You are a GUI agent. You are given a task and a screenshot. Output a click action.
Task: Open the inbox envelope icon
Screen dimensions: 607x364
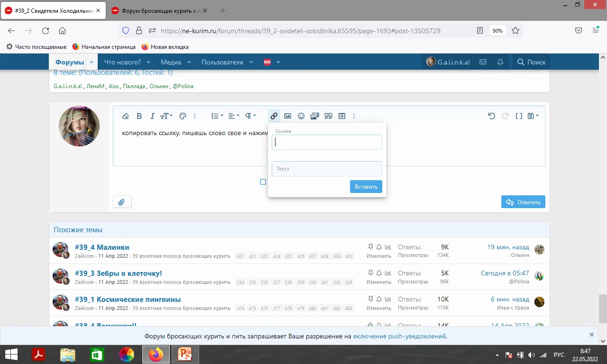pos(483,62)
